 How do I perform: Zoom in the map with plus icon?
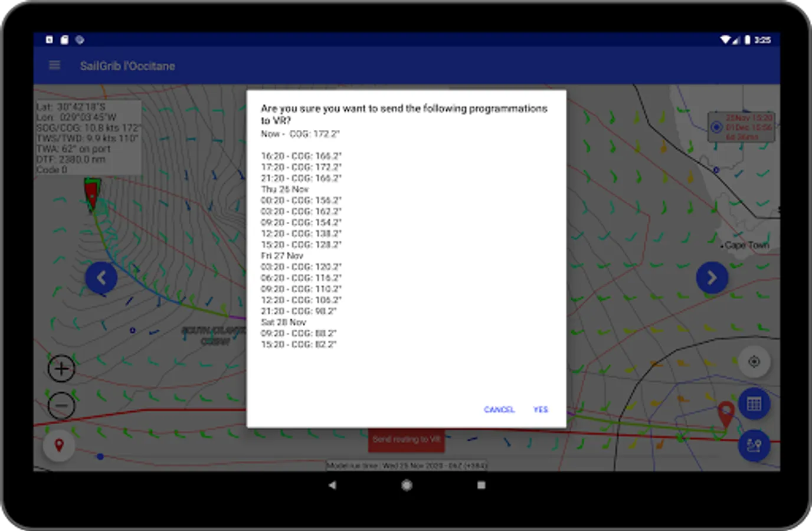click(61, 369)
